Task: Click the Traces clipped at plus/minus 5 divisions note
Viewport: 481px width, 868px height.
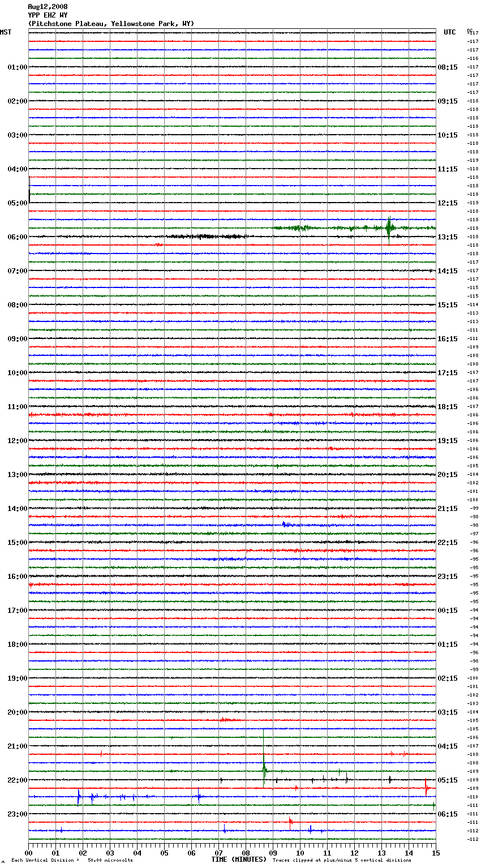Action: pyautogui.click(x=342, y=861)
